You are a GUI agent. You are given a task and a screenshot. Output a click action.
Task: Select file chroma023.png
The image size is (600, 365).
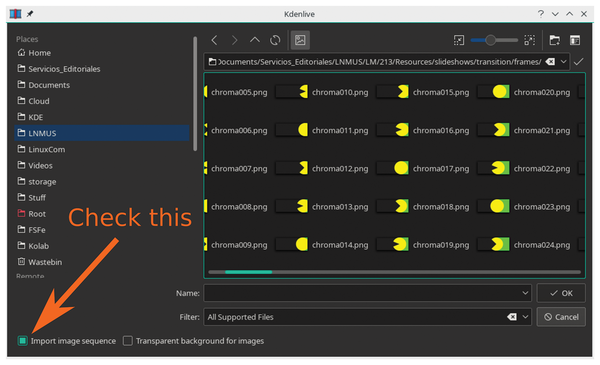tap(524, 207)
